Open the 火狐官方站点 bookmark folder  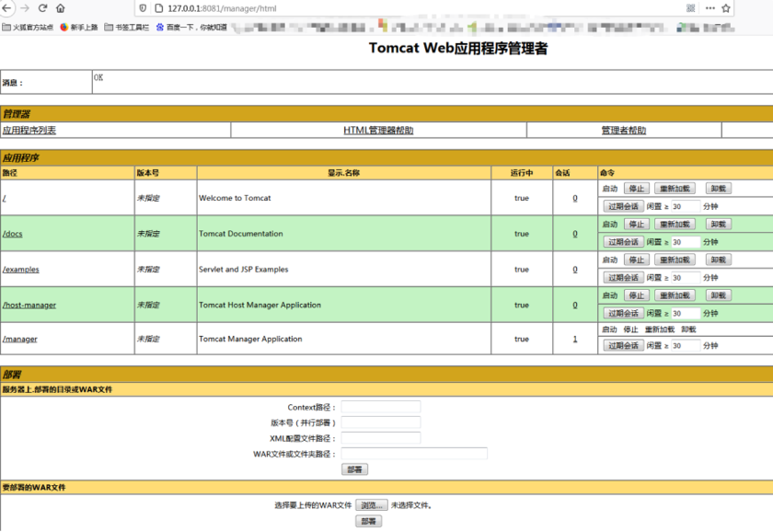tap(28, 27)
